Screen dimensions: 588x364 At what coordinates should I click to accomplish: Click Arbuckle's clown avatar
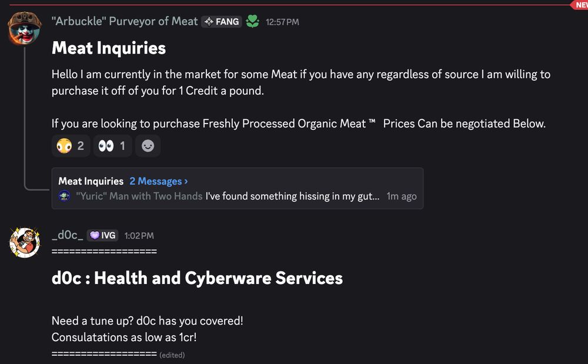[24, 28]
